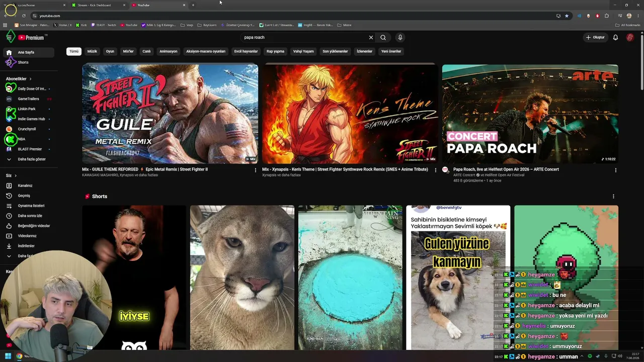Open more options for Papa Roach video

click(615, 170)
